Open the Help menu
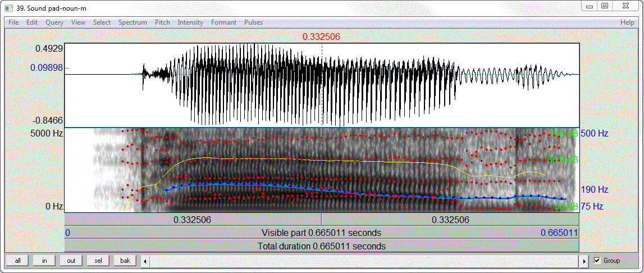The image size is (644, 273). point(627,22)
